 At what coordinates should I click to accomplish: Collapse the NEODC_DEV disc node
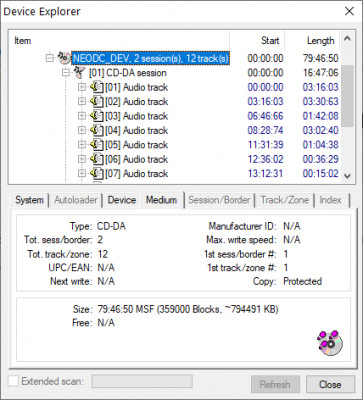49,58
